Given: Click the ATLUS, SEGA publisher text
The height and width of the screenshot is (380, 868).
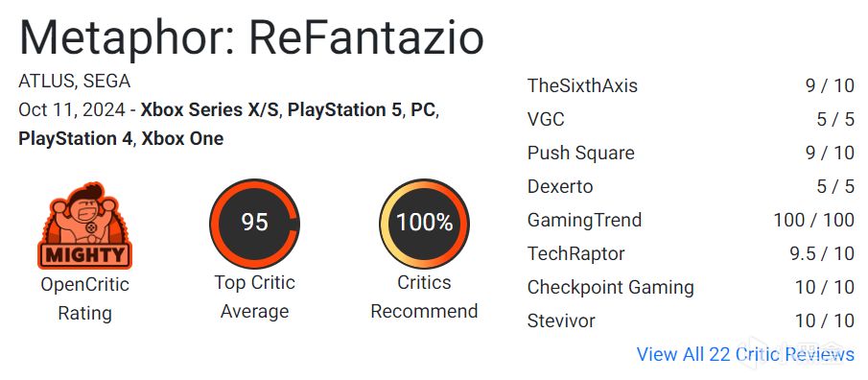Looking at the screenshot, I should pos(74,82).
